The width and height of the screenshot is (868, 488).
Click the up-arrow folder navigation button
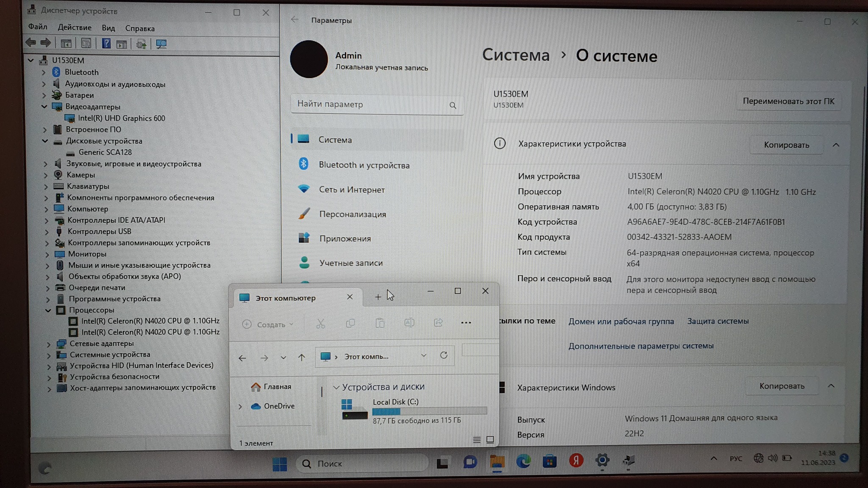pyautogui.click(x=301, y=358)
